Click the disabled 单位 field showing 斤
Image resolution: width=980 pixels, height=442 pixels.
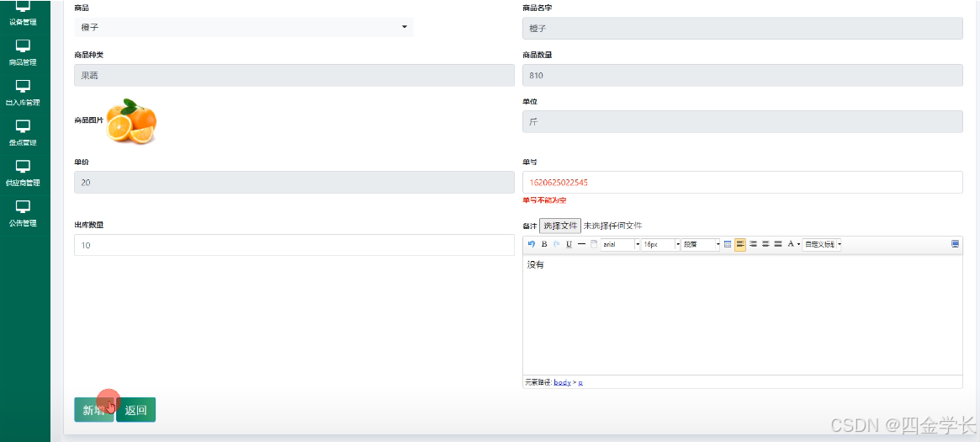click(743, 122)
